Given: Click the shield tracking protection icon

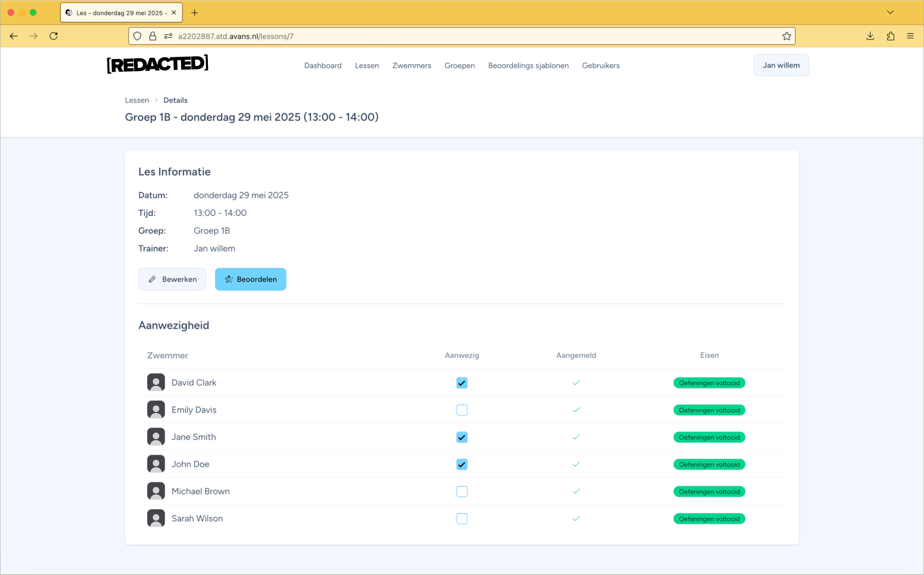Looking at the screenshot, I should click(x=137, y=36).
